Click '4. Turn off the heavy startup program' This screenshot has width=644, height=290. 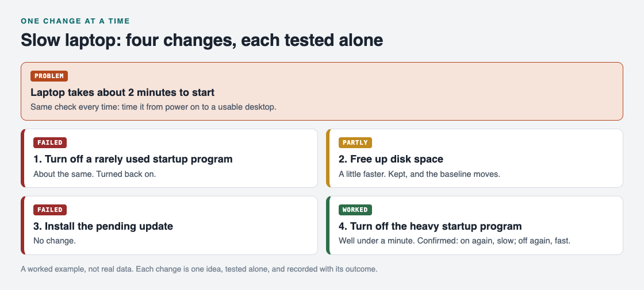pos(430,226)
